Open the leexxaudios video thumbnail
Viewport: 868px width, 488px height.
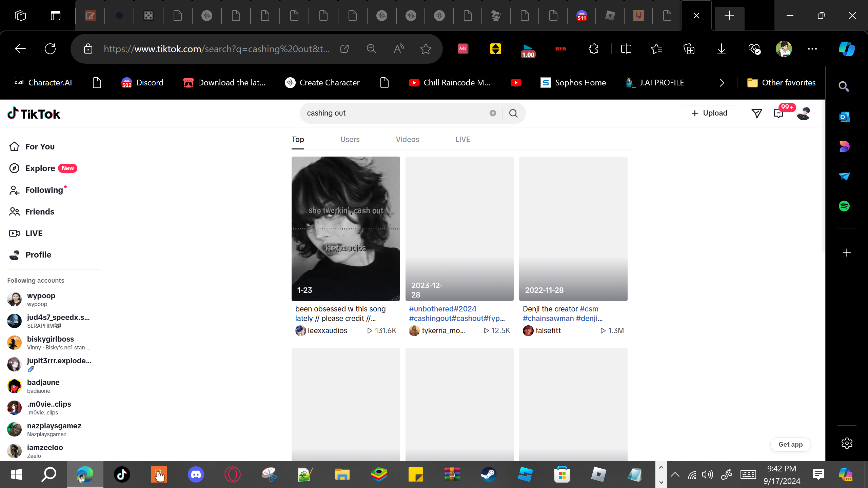(x=346, y=228)
